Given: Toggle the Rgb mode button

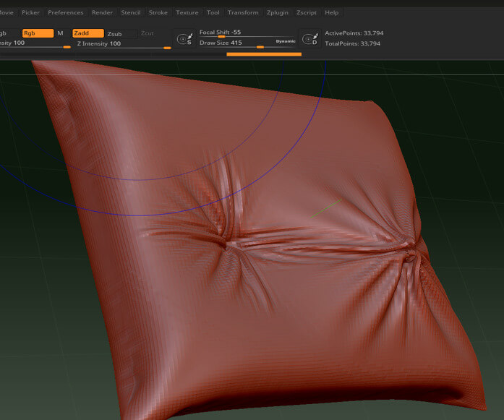Looking at the screenshot, I should [x=38, y=33].
